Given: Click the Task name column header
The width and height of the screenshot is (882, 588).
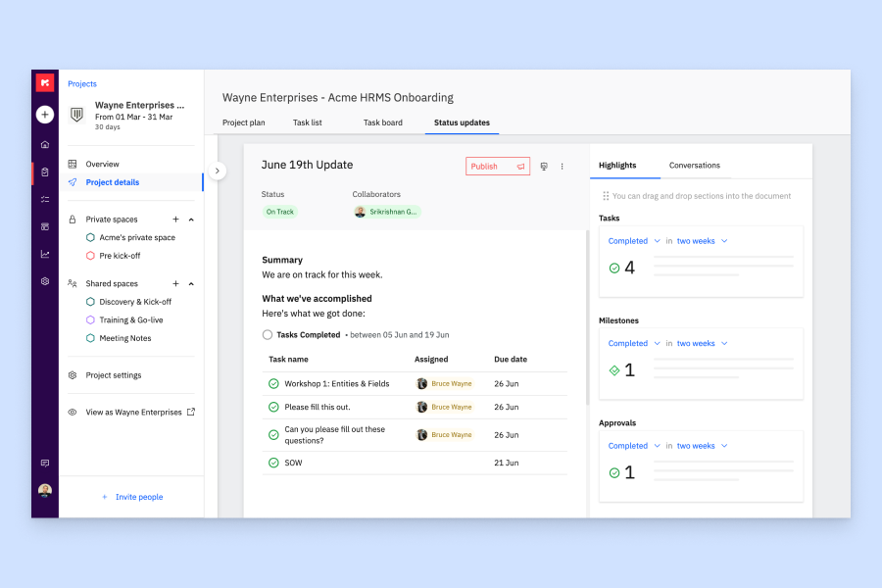Looking at the screenshot, I should point(288,359).
